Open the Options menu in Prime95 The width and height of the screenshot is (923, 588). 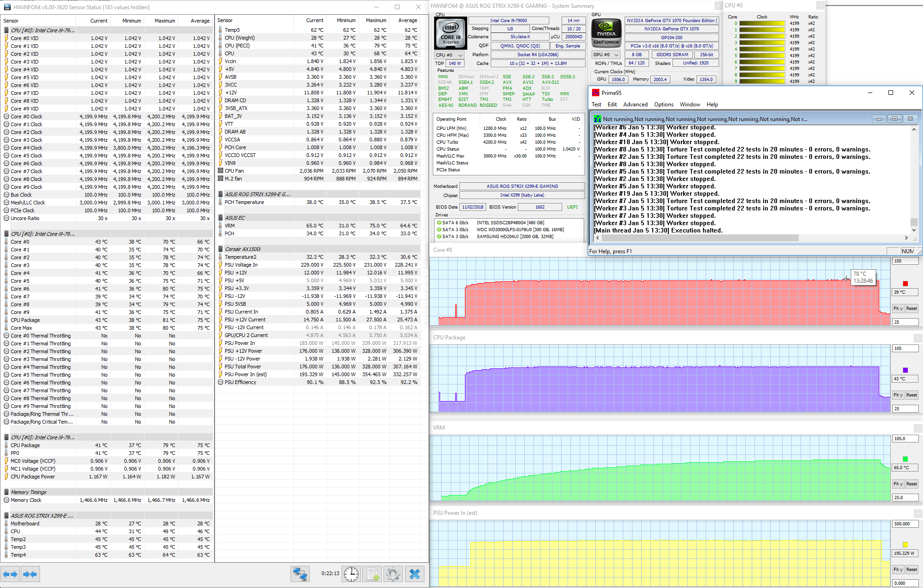coord(663,105)
